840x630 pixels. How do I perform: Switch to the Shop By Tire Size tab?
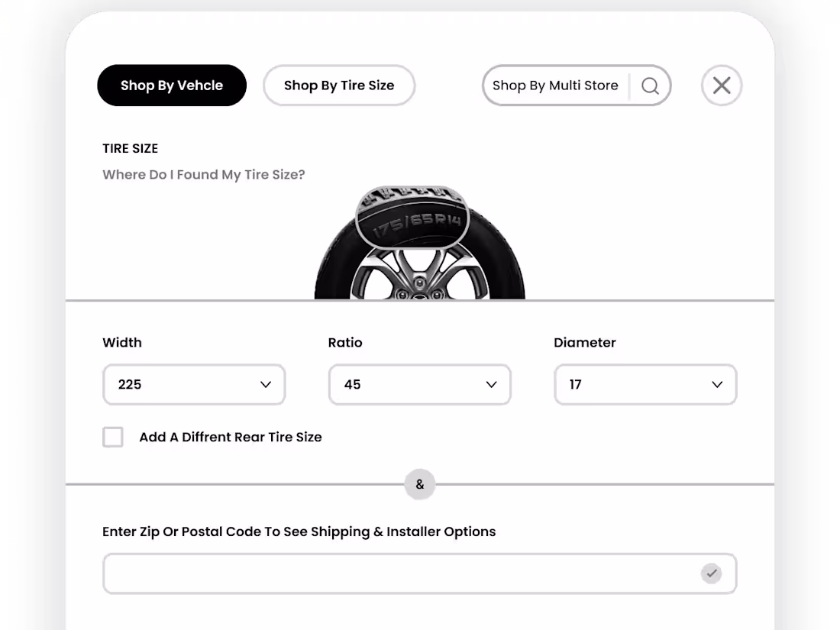tap(338, 86)
